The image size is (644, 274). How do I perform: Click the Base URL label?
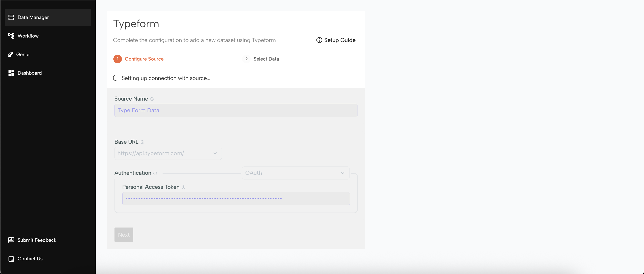126,142
